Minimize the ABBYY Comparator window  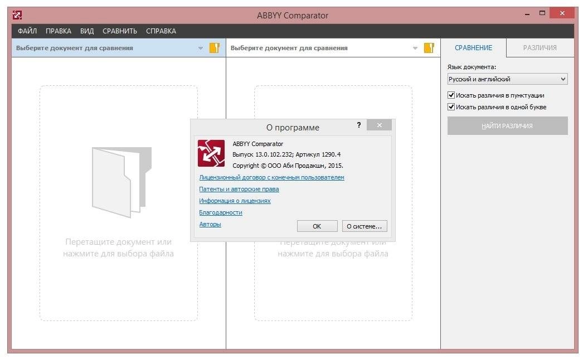coord(528,13)
